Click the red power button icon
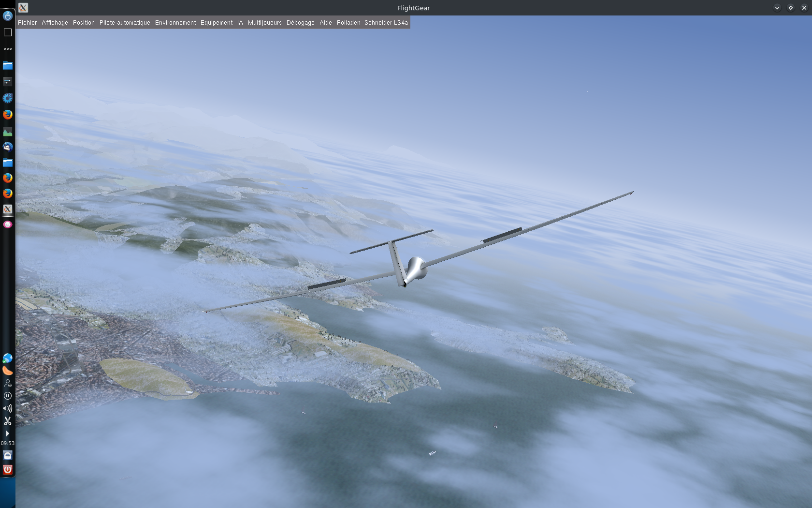The image size is (812, 508). (8, 469)
